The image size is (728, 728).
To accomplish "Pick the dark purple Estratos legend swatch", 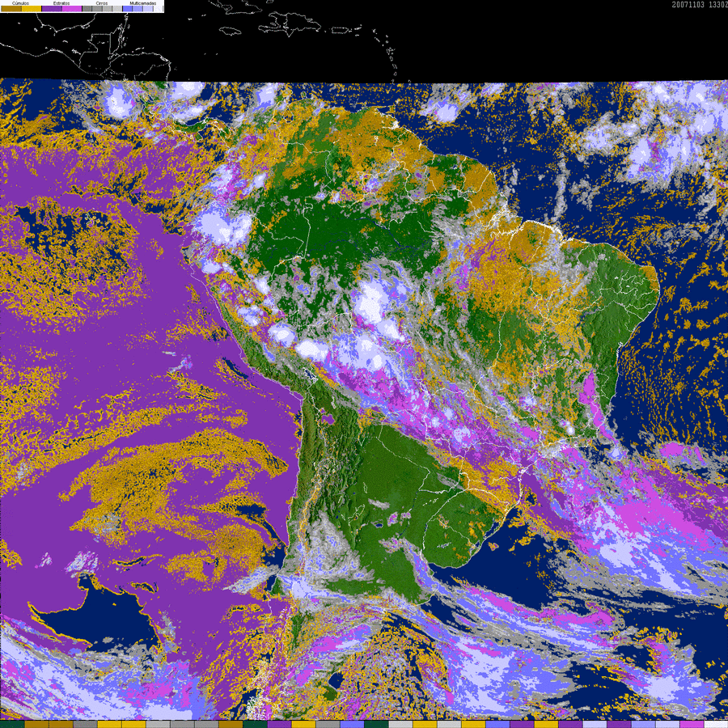I will [x=51, y=9].
